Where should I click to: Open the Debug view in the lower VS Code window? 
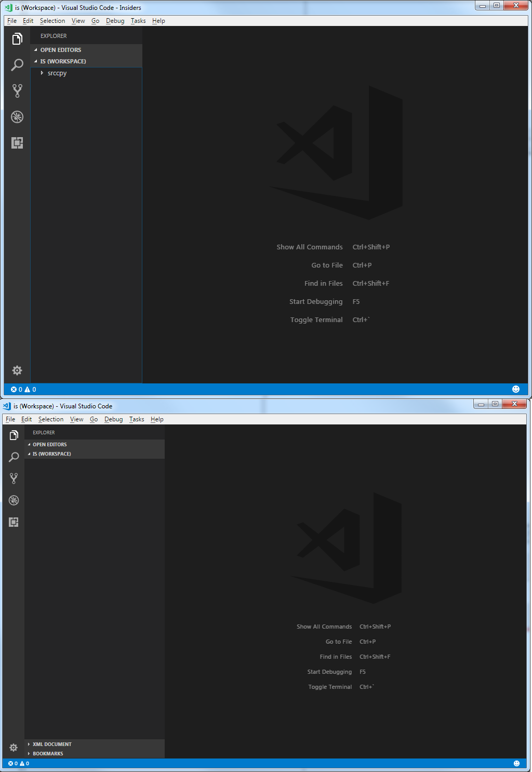14,500
